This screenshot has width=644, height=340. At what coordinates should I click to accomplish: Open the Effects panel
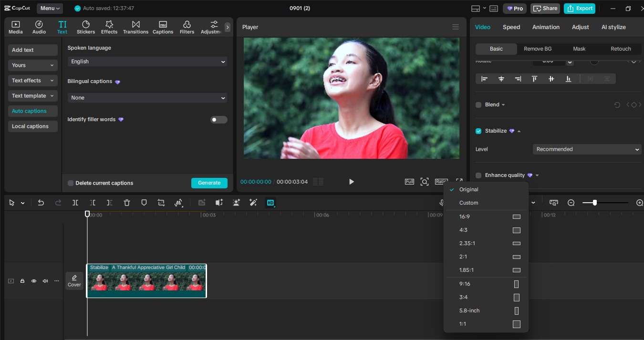coord(109,27)
